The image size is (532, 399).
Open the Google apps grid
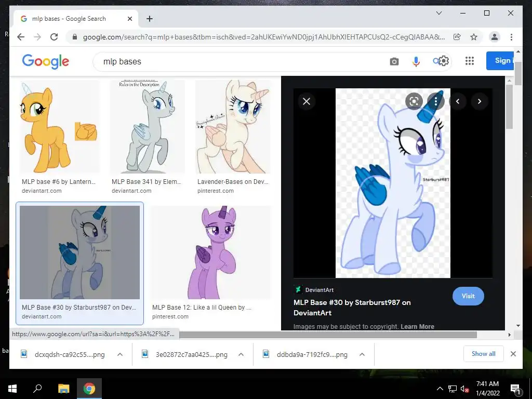[x=470, y=61]
